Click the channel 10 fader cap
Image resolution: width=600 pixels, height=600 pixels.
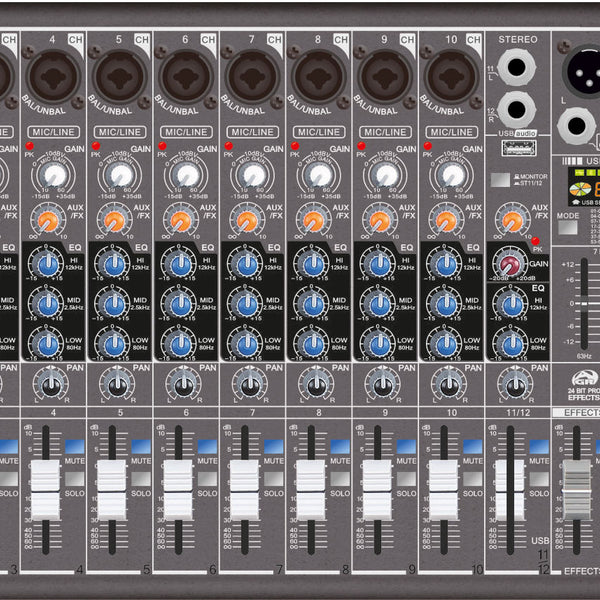tap(443, 490)
